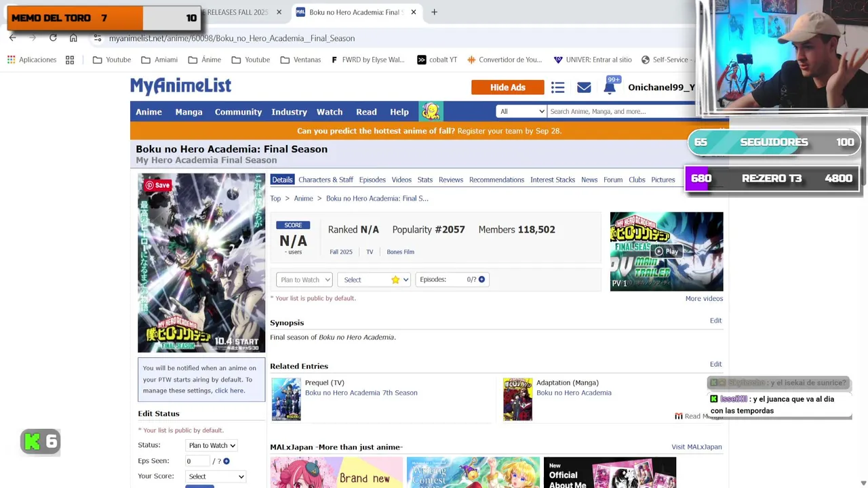Open the Ánime bookmark folder
Screen dimensions: 868x488
(205, 60)
